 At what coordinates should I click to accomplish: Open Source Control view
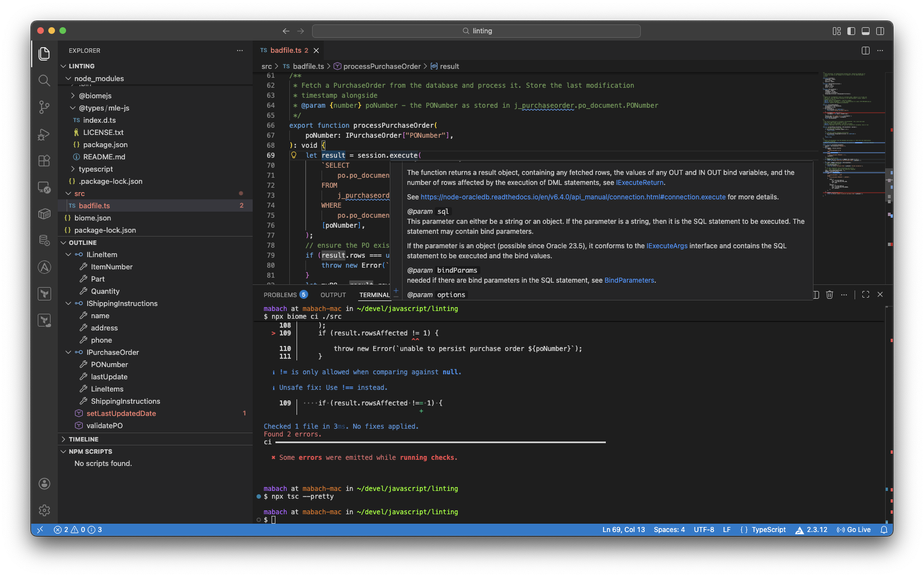pyautogui.click(x=44, y=107)
